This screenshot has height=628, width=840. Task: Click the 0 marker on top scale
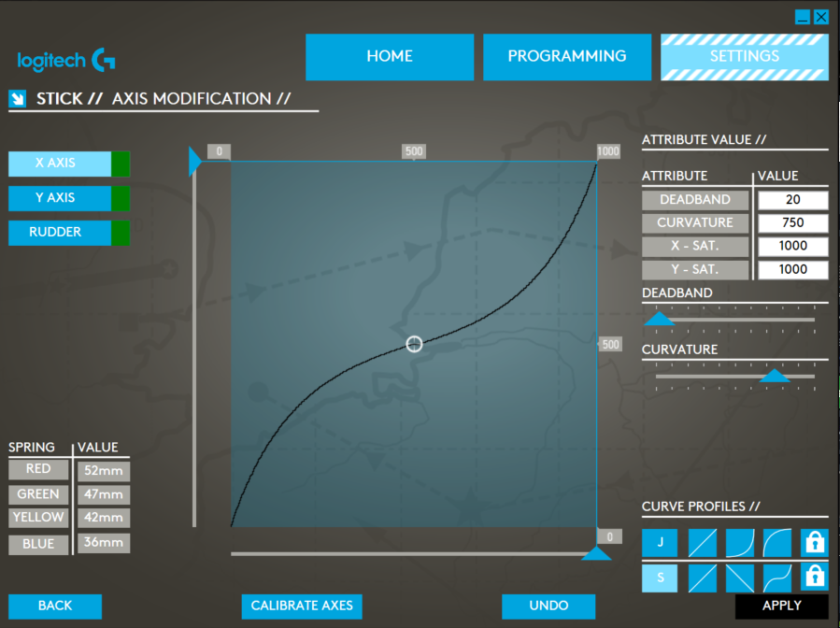pyautogui.click(x=219, y=151)
